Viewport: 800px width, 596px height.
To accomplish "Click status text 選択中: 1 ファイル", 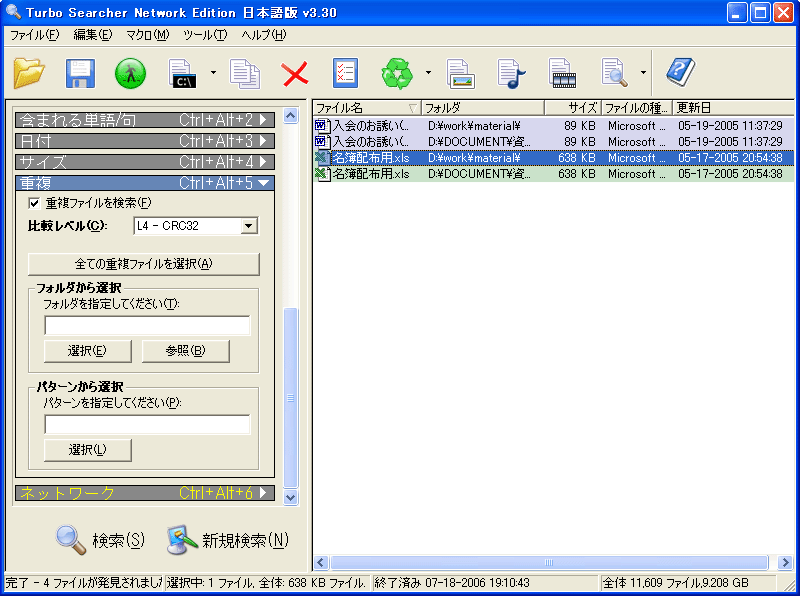I will click(x=266, y=583).
